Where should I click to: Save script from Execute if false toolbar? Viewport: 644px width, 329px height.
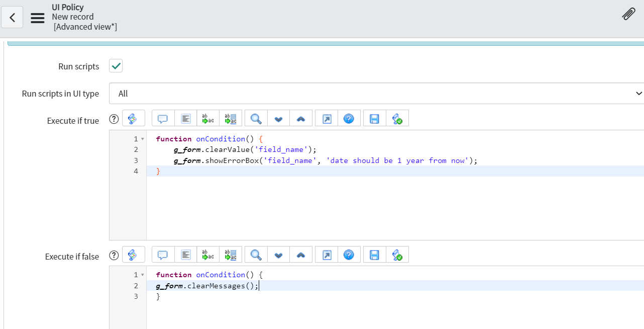374,255
